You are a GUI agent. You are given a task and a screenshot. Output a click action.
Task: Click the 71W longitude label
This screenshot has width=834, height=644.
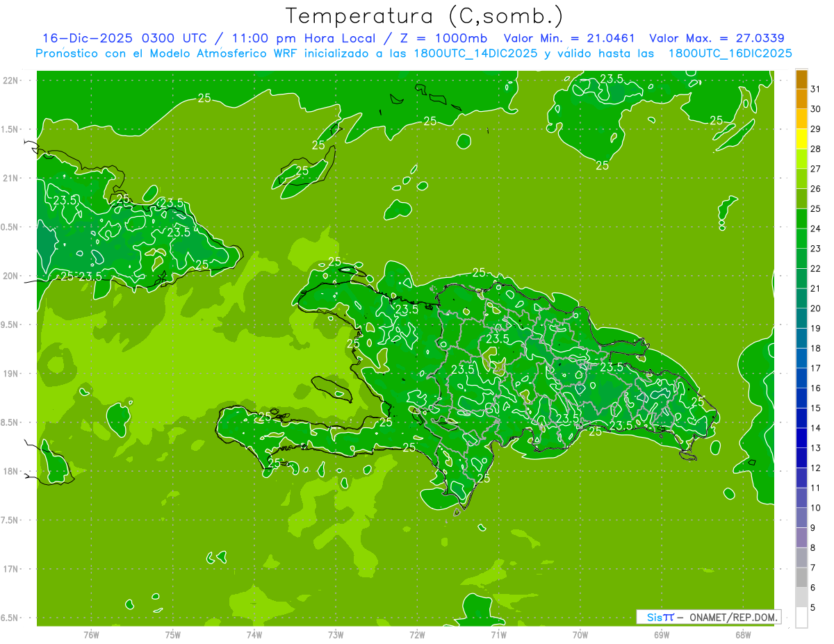click(498, 635)
